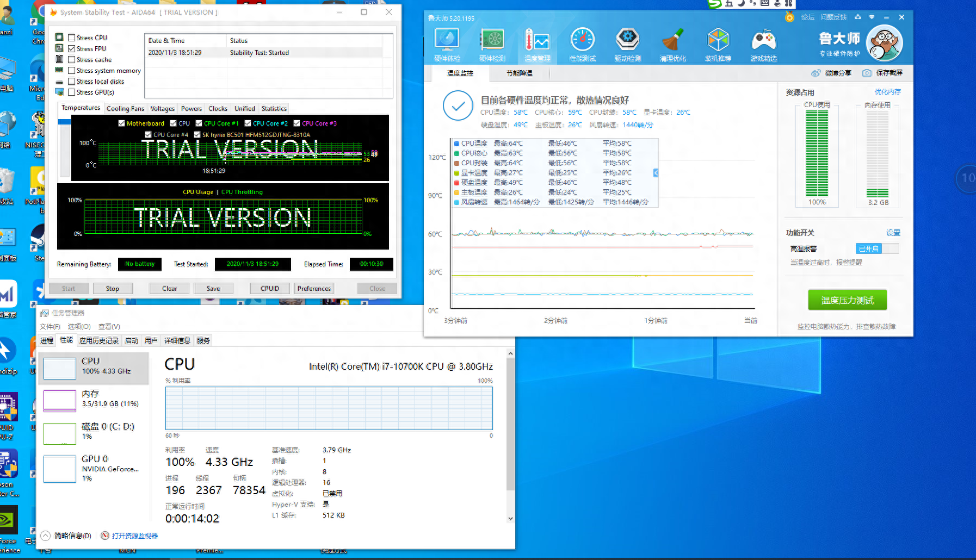The width and height of the screenshot is (976, 560).
Task: Enable the Stress CPU checkbox
Action: pos(71,38)
